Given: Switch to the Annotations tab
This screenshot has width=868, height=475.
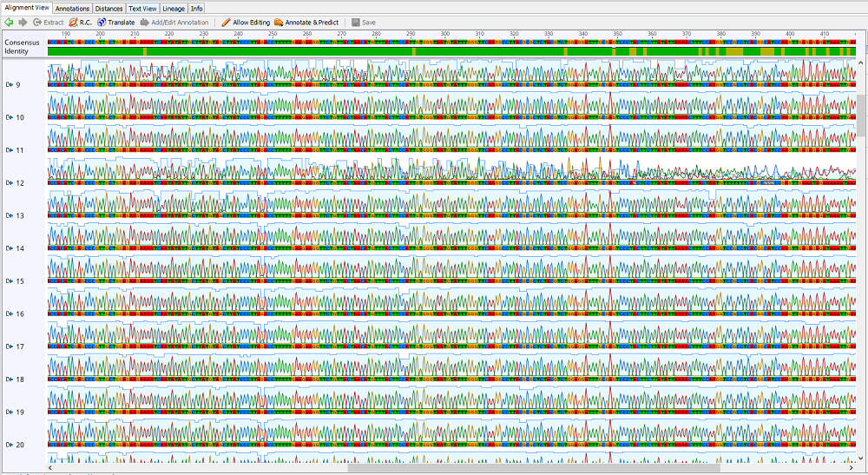Looking at the screenshot, I should 72,8.
